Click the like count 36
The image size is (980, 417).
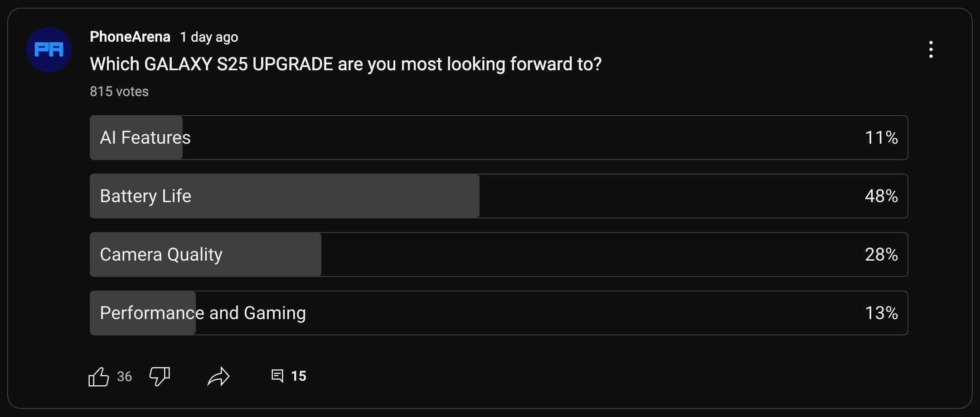click(x=124, y=377)
